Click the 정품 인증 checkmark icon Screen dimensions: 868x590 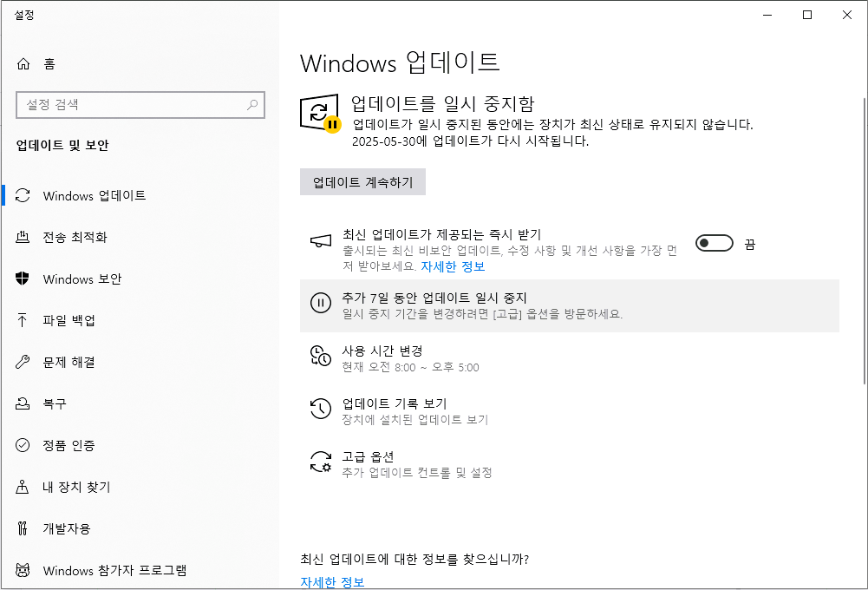(x=23, y=445)
